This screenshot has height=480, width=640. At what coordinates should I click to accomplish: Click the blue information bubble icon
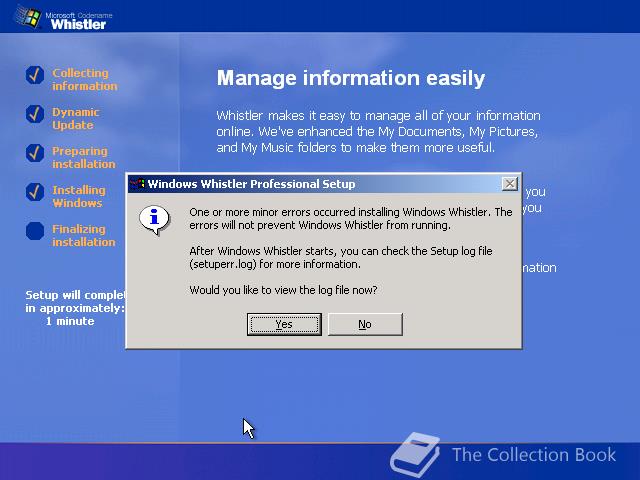[x=154, y=220]
